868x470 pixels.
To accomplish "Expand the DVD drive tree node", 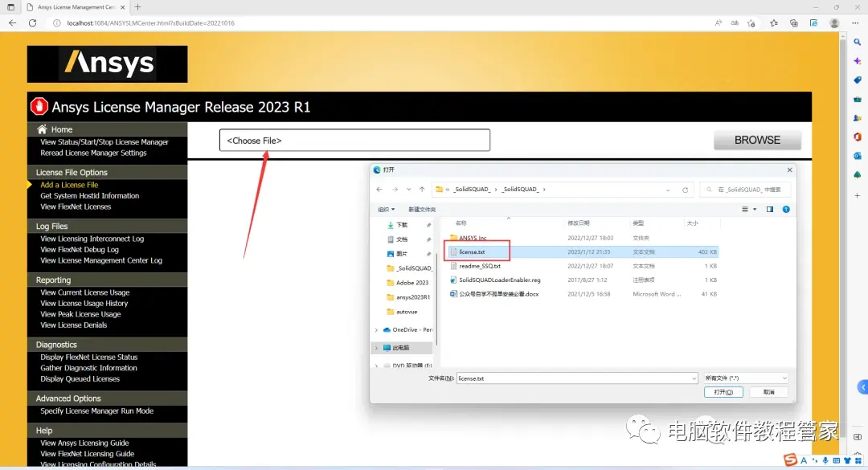I will coord(376,366).
